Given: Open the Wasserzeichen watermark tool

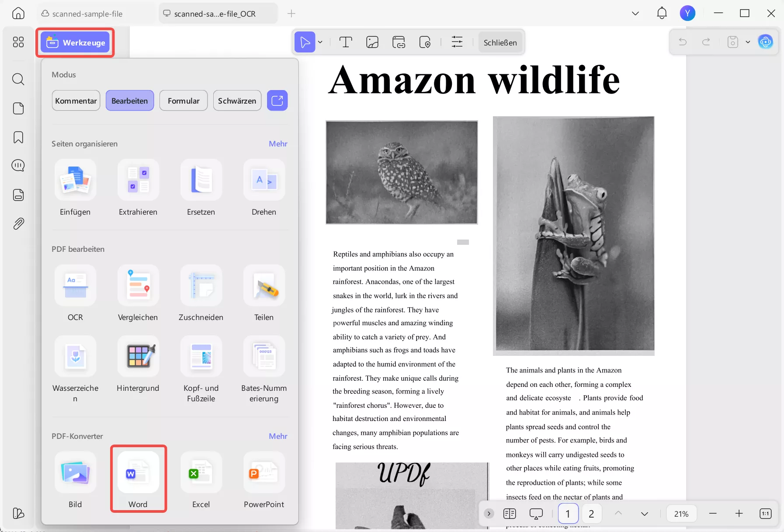Looking at the screenshot, I should 75,369.
